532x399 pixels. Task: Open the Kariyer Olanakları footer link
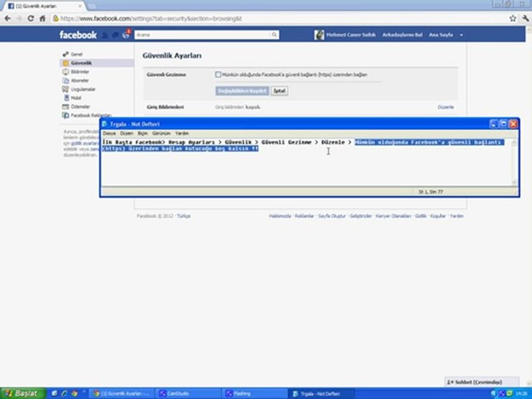[x=393, y=216]
